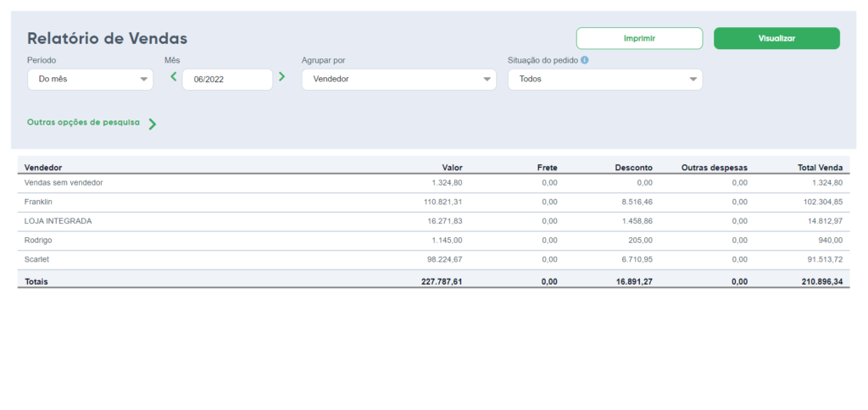
Task: Click the Desconto column header
Action: [634, 167]
